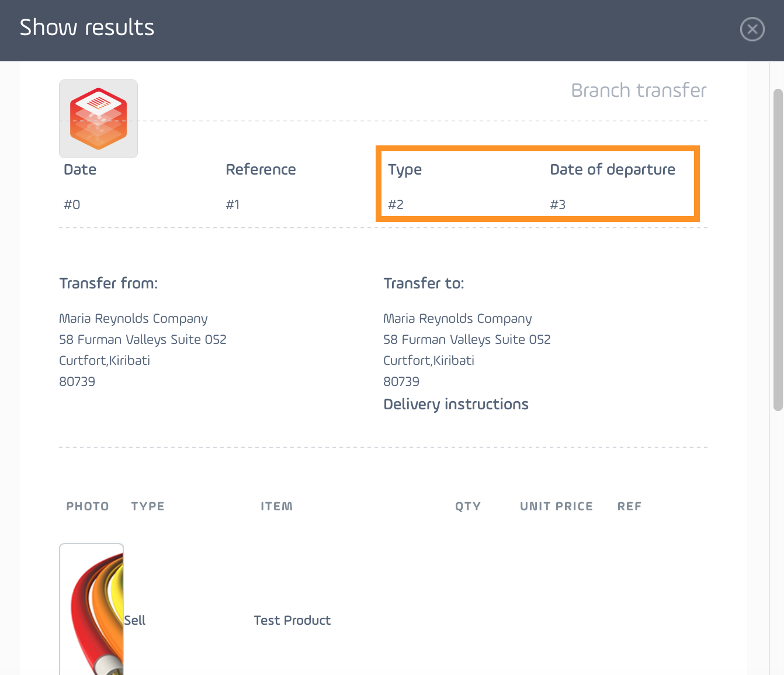
Task: Click the 'Branch transfer' heading text
Action: [639, 91]
